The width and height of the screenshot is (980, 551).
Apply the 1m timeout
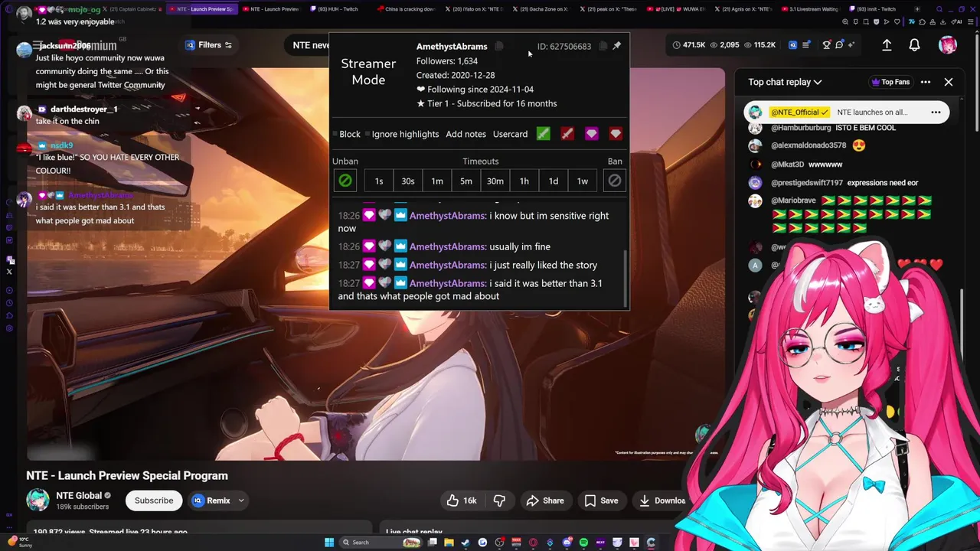coord(437,181)
